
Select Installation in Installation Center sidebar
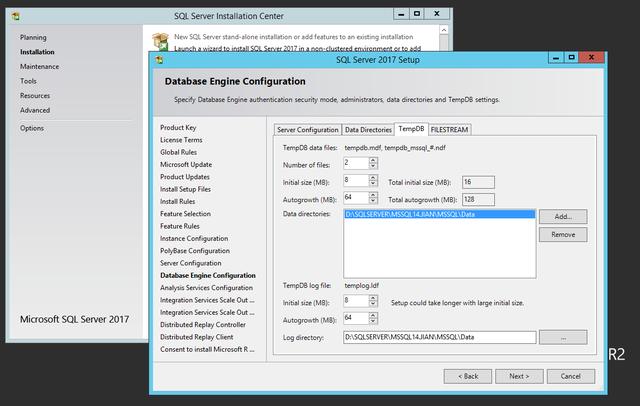click(x=37, y=52)
